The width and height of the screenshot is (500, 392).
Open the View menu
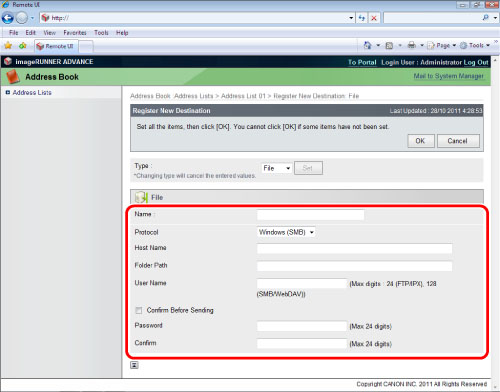pos(49,33)
